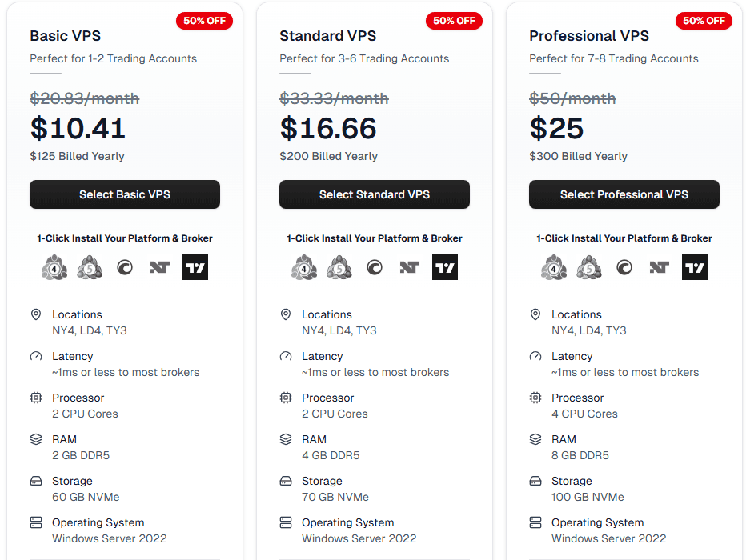Choose the Select Professional VPS button
The image size is (750, 560).
click(x=624, y=194)
